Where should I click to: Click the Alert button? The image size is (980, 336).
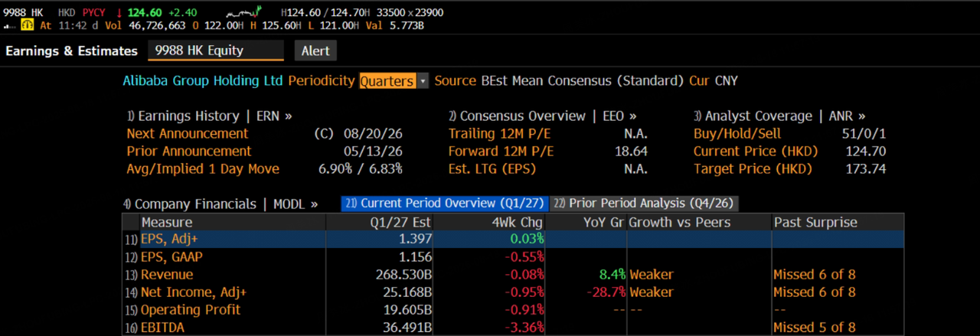[315, 51]
